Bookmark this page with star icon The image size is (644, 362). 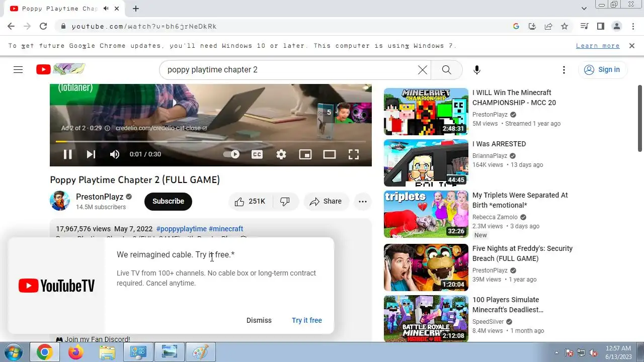(x=565, y=26)
